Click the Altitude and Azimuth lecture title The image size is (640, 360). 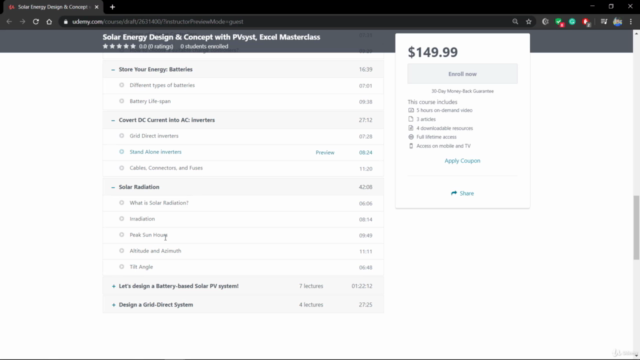click(155, 251)
